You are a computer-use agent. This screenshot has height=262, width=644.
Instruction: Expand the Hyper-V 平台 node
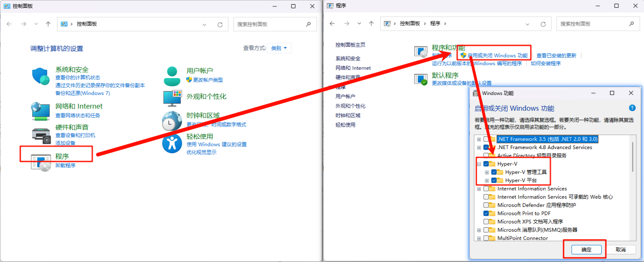point(487,180)
